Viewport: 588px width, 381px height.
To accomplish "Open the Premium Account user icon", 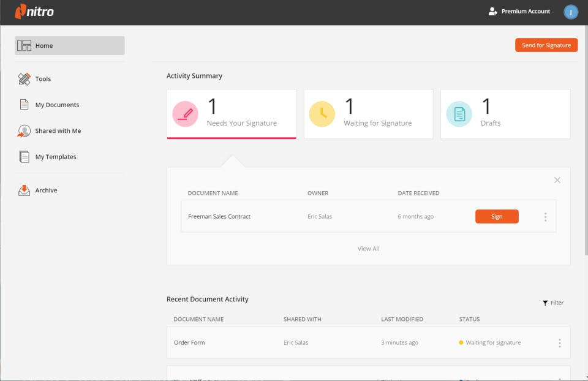I will pos(491,11).
